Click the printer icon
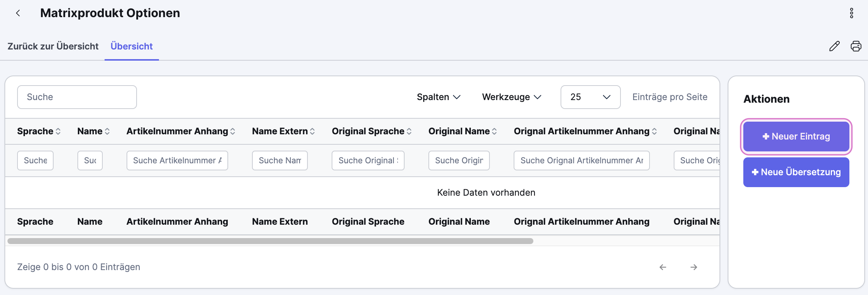868x295 pixels. pos(856,46)
